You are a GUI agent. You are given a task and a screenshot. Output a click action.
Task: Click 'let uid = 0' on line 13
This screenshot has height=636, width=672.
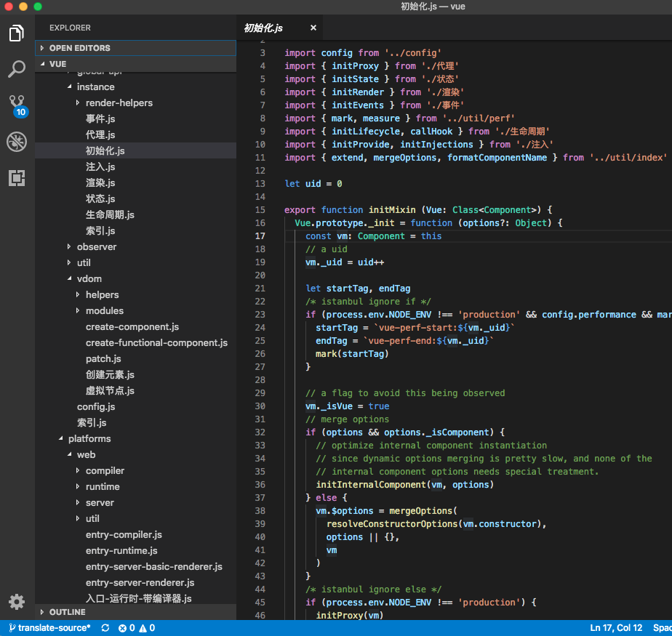313,184
